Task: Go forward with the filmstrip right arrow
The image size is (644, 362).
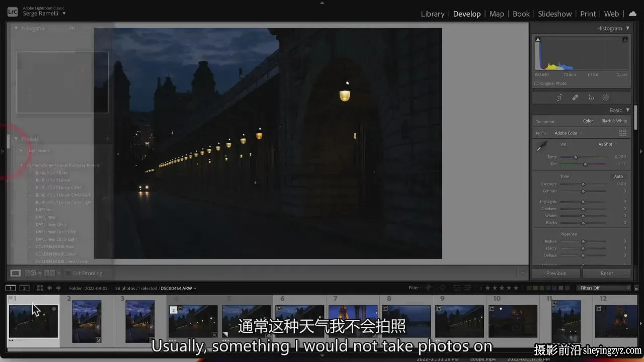Action: coord(58,288)
